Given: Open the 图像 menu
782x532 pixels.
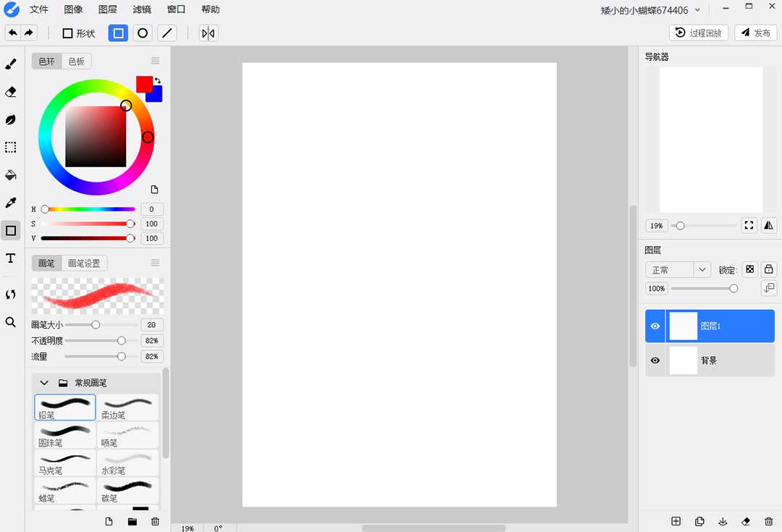Looking at the screenshot, I should click(73, 9).
